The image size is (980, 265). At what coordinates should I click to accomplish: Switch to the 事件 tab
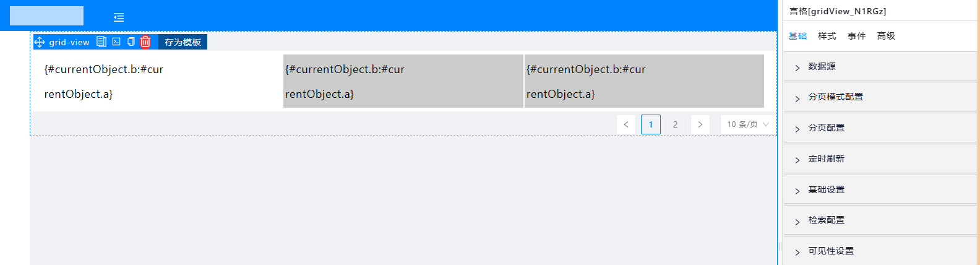pos(857,36)
